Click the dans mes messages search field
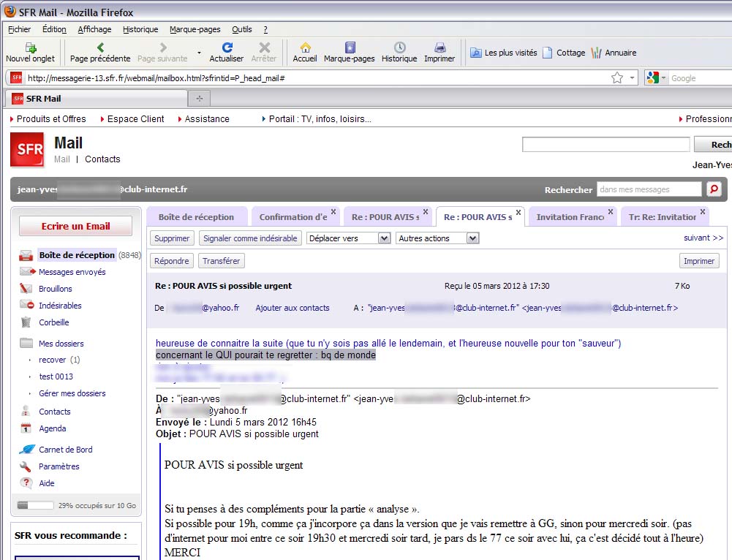Viewport: 732px width, 560px height. pyautogui.click(x=649, y=189)
